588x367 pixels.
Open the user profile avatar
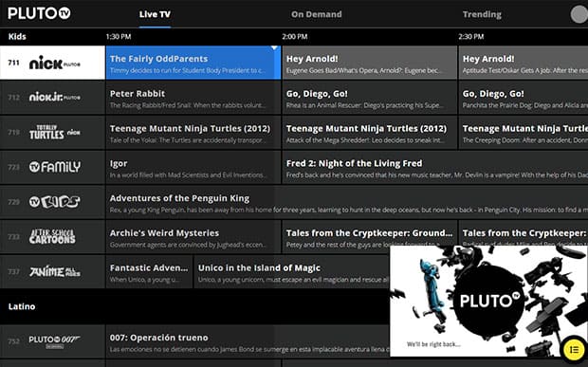tap(579, 14)
